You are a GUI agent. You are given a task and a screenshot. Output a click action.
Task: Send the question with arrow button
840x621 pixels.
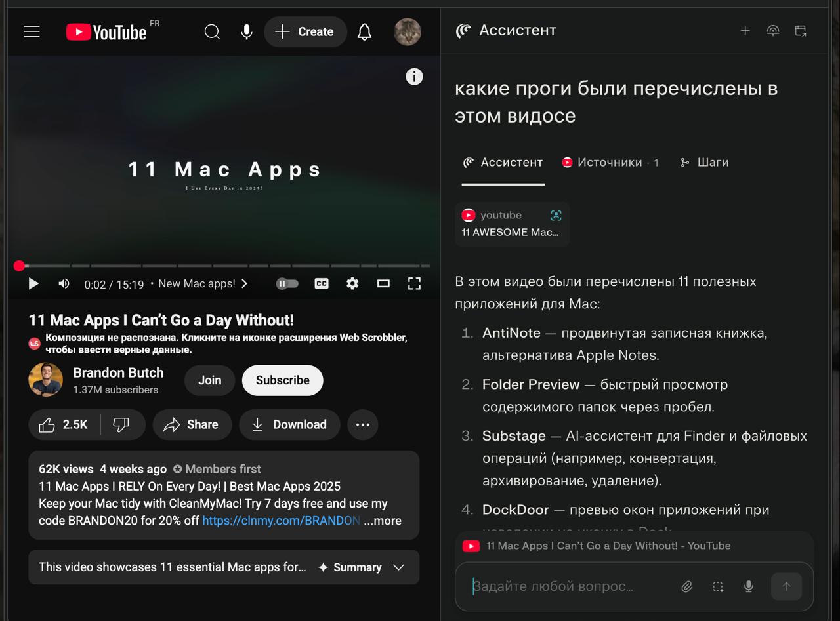(x=786, y=587)
